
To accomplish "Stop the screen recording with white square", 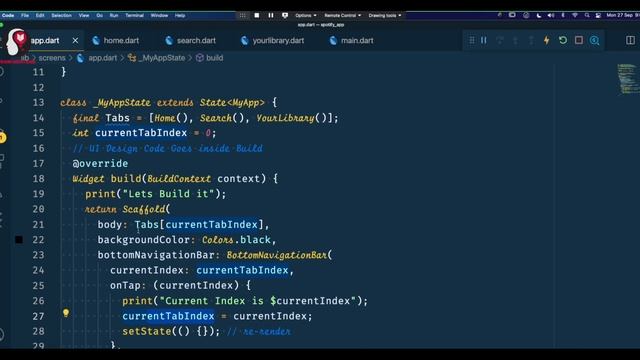I will click(257, 16).
